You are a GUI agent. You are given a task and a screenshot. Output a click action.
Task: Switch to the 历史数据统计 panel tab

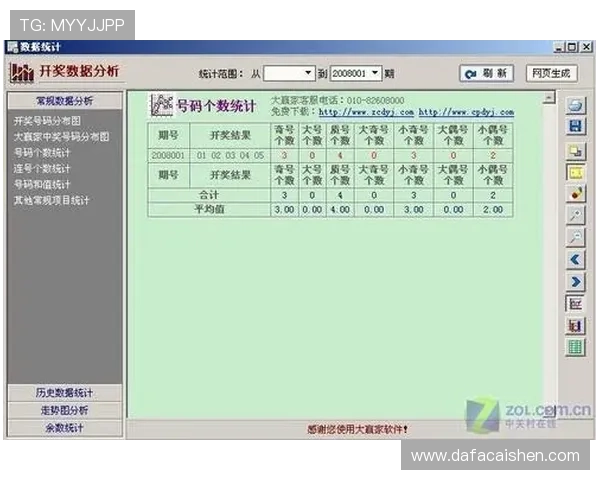click(65, 393)
